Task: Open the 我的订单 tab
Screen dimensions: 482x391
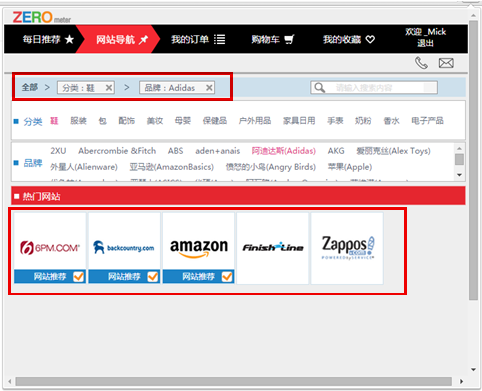Action: [198, 39]
